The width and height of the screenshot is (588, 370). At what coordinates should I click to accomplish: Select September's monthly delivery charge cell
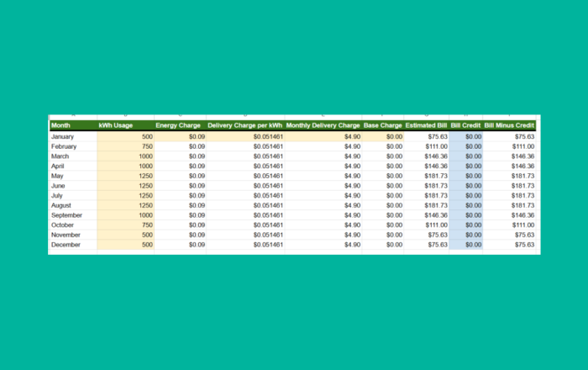323,215
